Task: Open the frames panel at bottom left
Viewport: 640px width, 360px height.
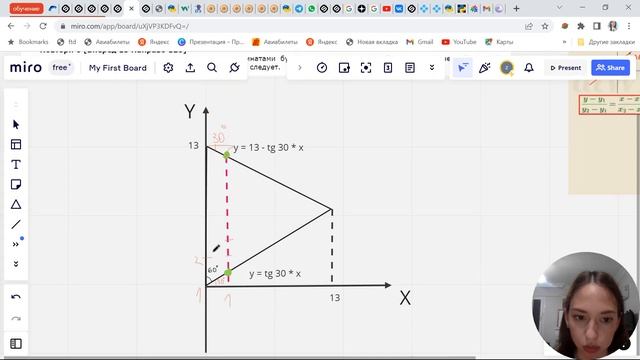Action: [16, 344]
